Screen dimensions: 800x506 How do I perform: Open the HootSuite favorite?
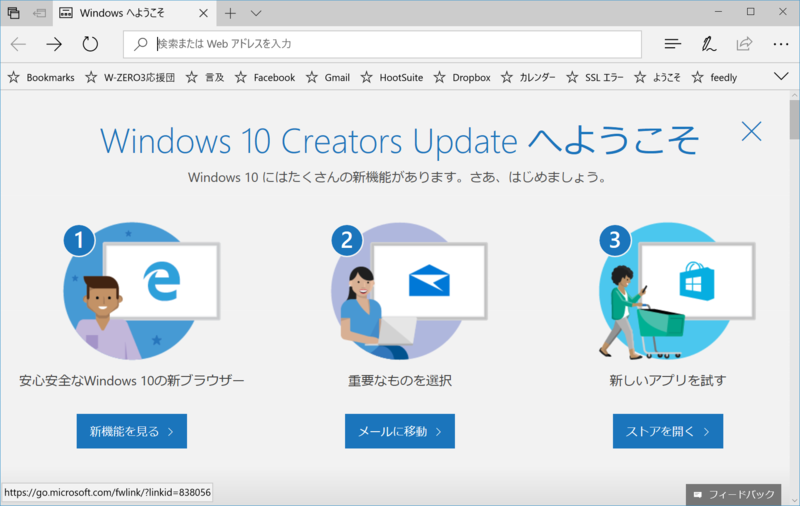point(392,78)
